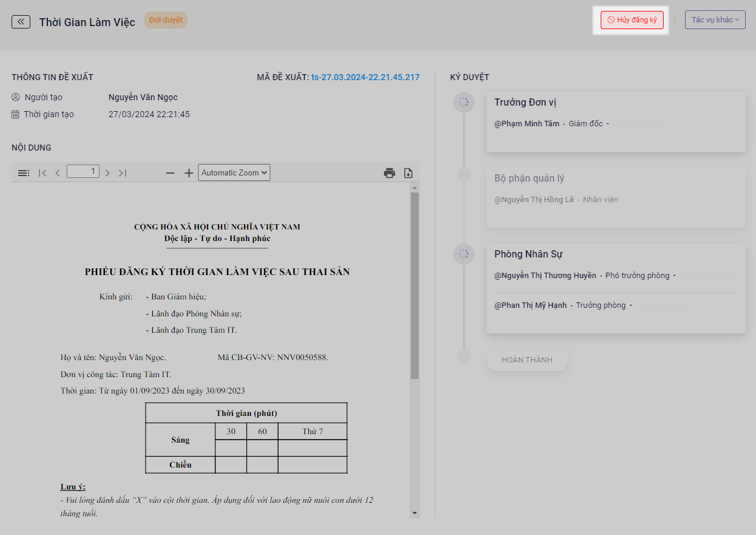Image resolution: width=756 pixels, height=535 pixels.
Task: Go to previous page in viewer
Action: (x=58, y=173)
